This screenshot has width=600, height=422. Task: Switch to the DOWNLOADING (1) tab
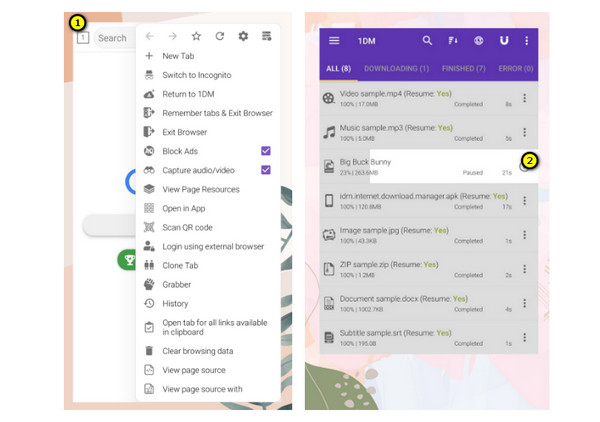396,68
